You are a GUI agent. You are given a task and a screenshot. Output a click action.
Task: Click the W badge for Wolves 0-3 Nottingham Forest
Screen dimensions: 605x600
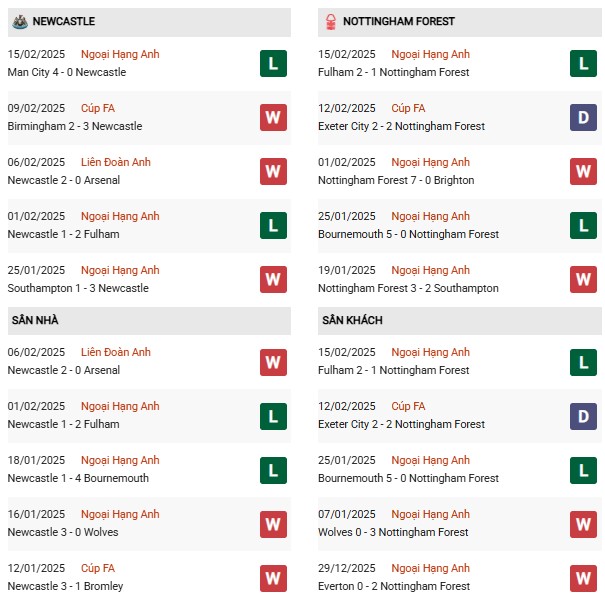tap(583, 524)
